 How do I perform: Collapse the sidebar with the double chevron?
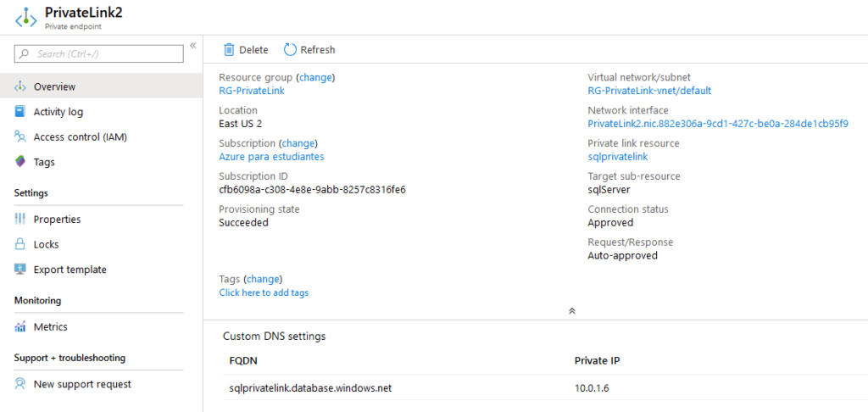tap(193, 46)
